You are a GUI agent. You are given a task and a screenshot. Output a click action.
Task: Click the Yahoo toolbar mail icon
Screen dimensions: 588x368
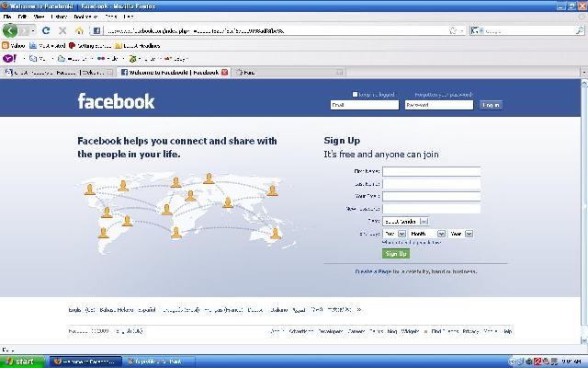pos(33,59)
